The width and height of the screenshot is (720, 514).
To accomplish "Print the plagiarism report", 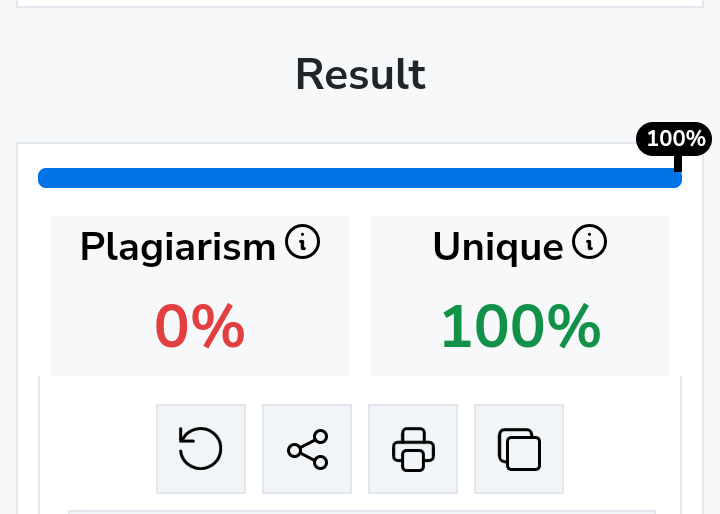I will point(413,448).
